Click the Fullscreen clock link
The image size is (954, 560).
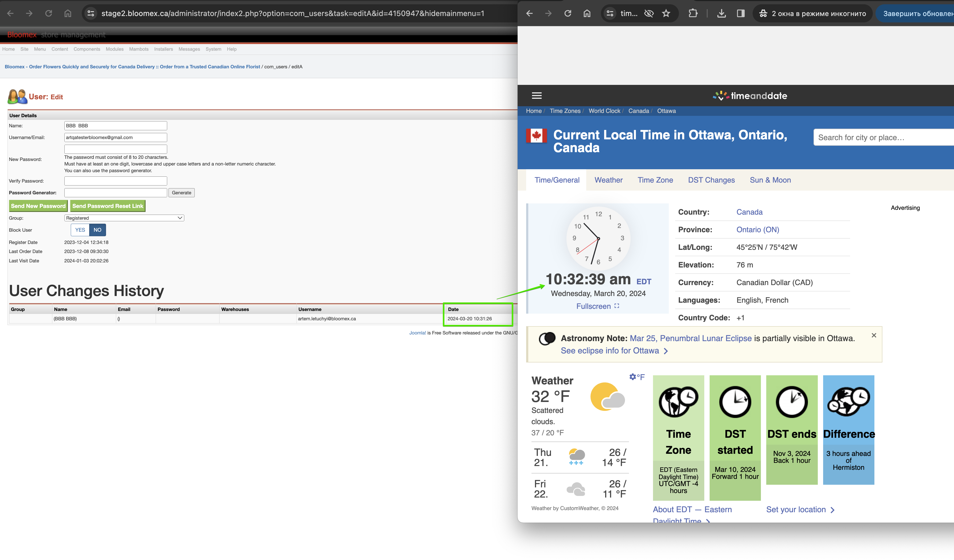[597, 306]
